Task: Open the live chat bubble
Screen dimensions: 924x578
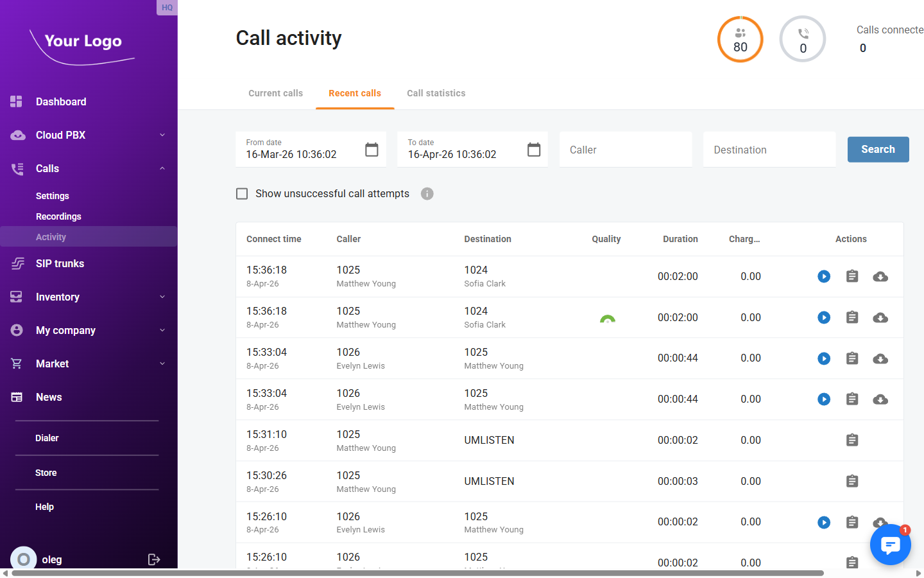Action: (x=891, y=544)
